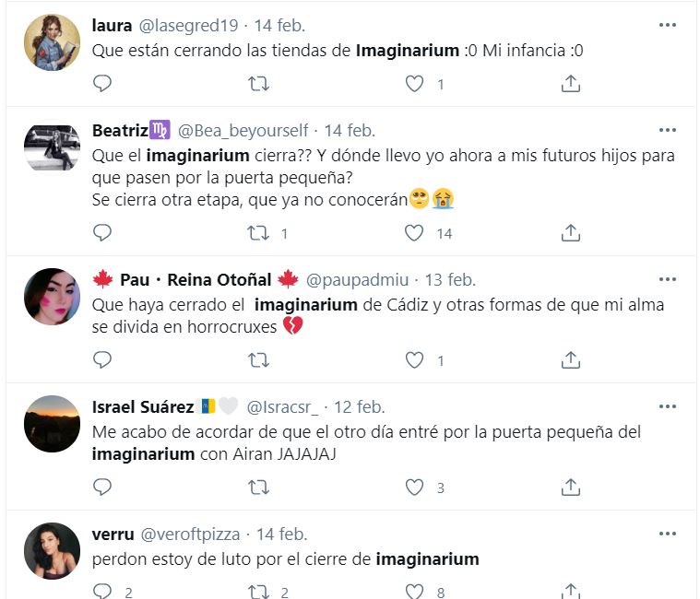The image size is (700, 599).
Task: Open more options on laura's tweet
Action: pos(668,26)
